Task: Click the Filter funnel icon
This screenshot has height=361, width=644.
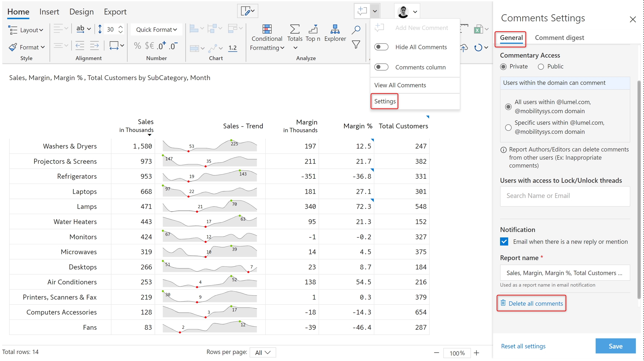Action: (x=356, y=45)
